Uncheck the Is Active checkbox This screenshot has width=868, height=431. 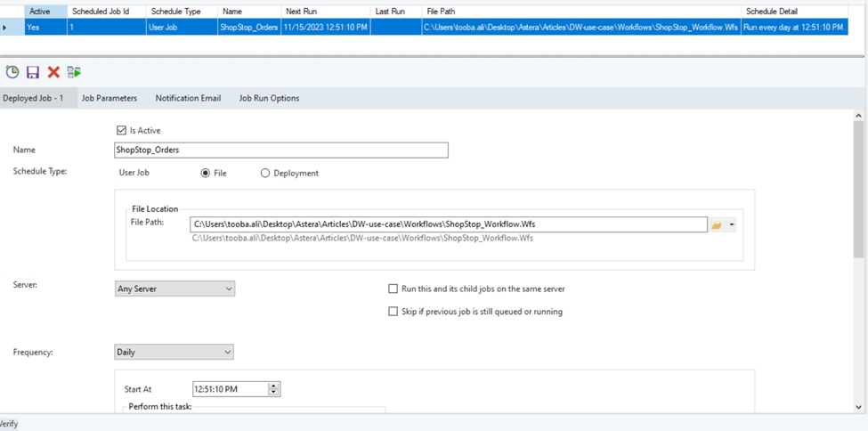[x=122, y=130]
